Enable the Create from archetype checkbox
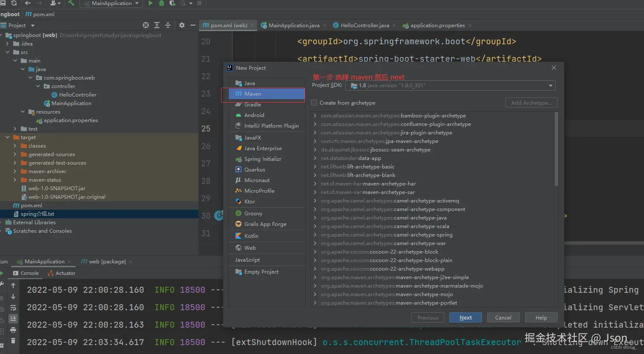 click(314, 103)
